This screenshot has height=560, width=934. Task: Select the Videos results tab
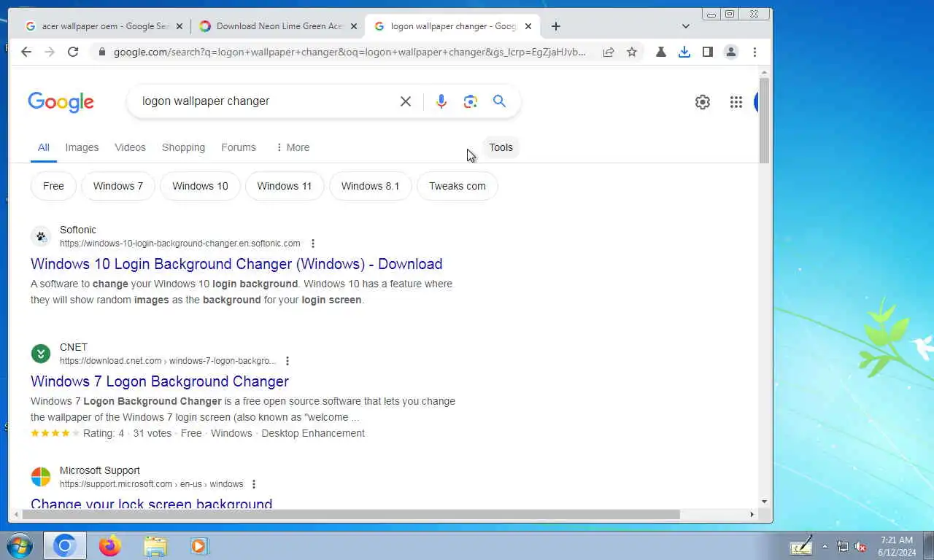pyautogui.click(x=130, y=147)
